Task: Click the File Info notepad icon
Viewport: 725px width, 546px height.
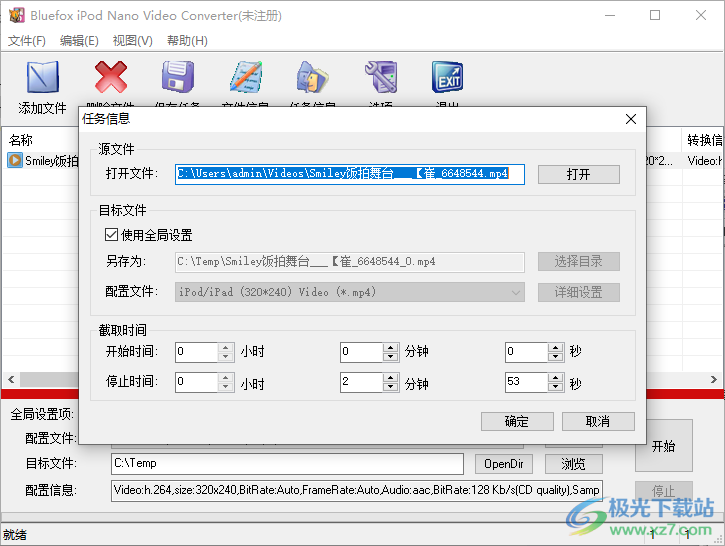Action: [x=246, y=77]
